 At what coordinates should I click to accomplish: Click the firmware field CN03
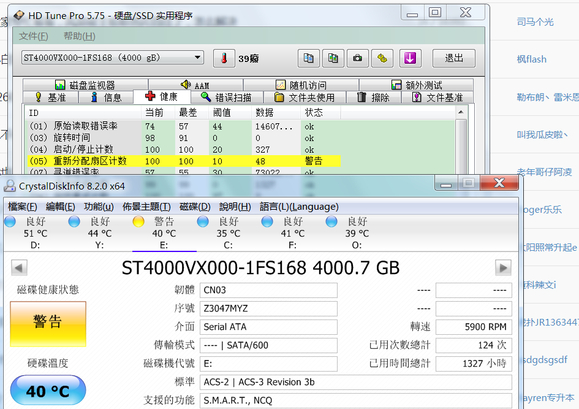(268, 290)
